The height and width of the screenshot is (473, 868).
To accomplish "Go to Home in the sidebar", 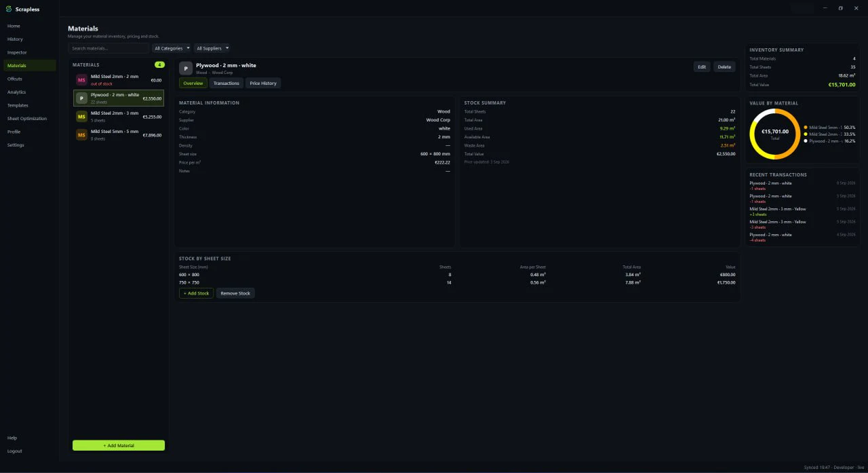I will point(30,26).
